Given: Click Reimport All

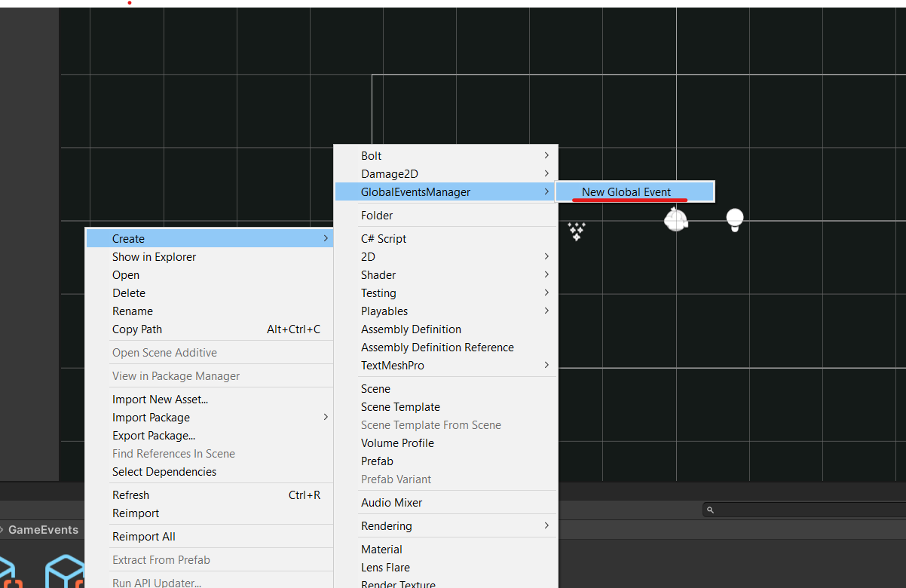Looking at the screenshot, I should [x=143, y=536].
